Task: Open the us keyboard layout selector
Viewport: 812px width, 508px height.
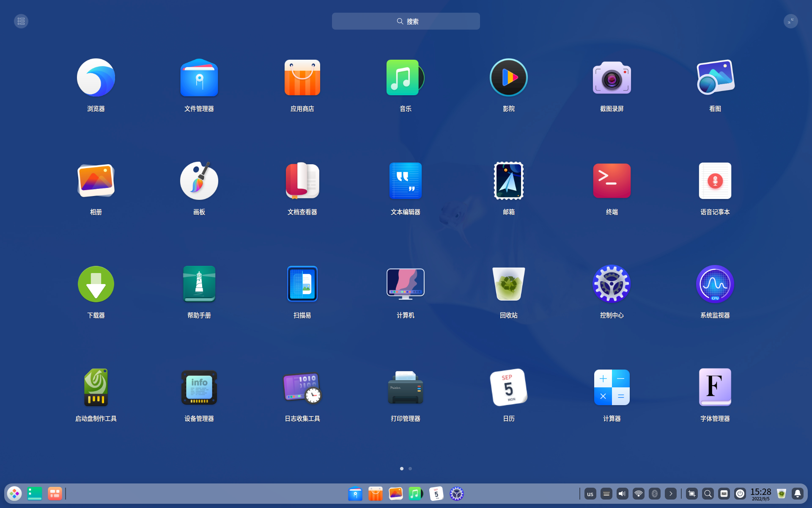Action: 590,494
